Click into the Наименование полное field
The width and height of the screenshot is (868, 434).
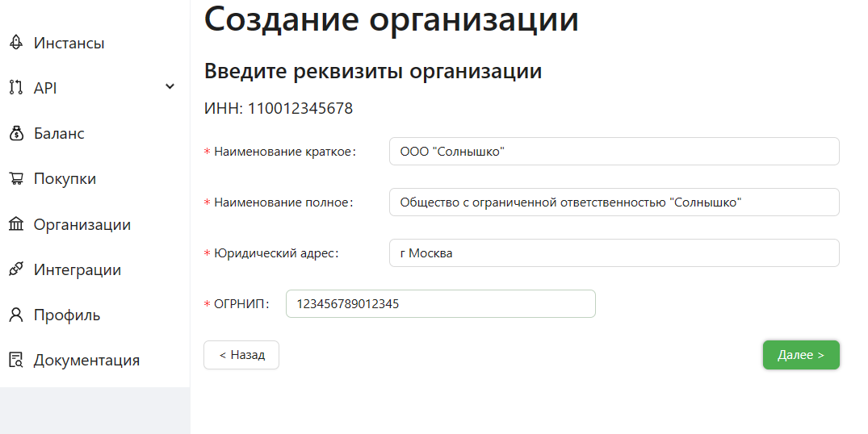pyautogui.click(x=614, y=202)
